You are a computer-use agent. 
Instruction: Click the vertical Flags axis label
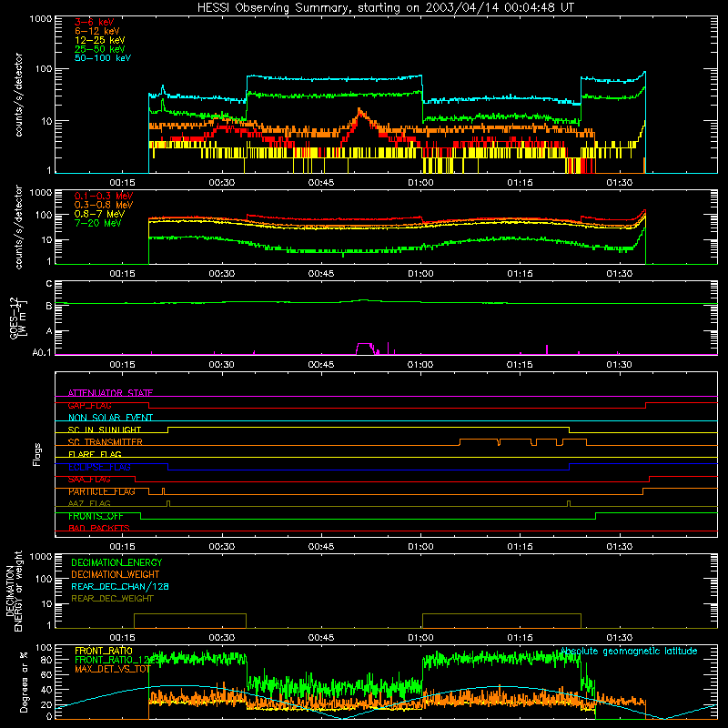click(x=37, y=454)
